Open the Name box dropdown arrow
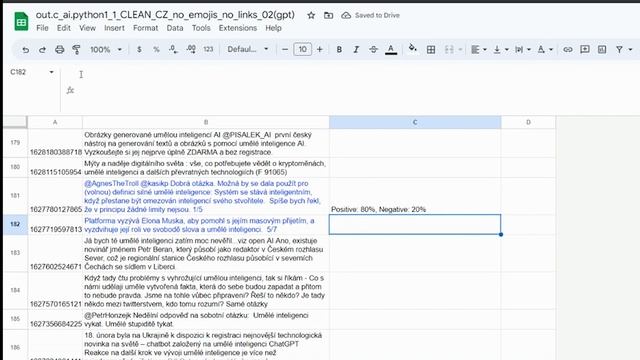The image size is (640, 360). tap(51, 72)
